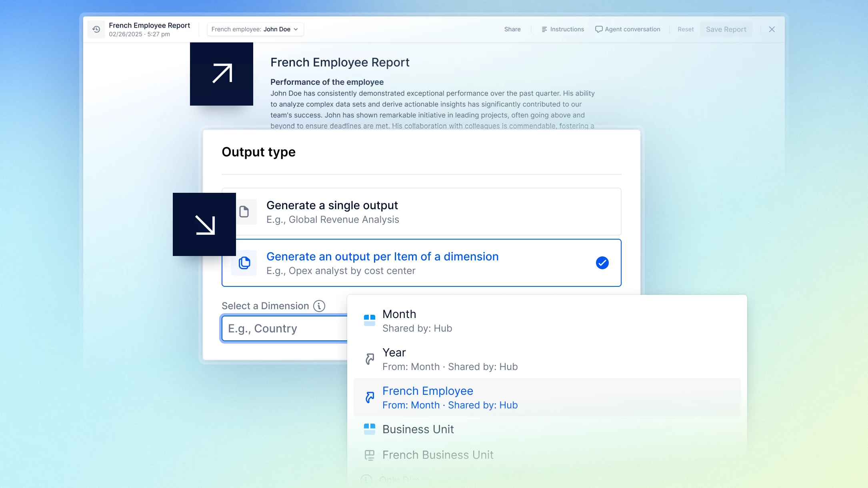Viewport: 868px width, 488px height.
Task: Click the history clock icon
Action: (96, 29)
